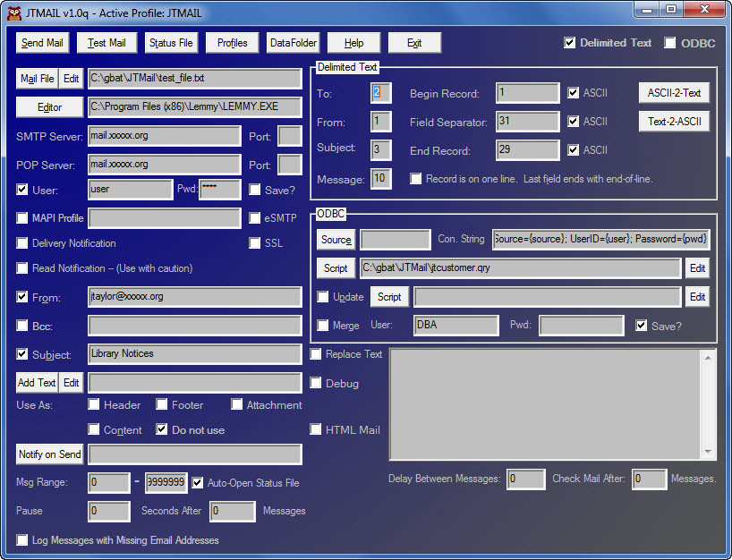Toggle the User checkbox
Image resolution: width=732 pixels, height=560 pixels.
[x=22, y=190]
